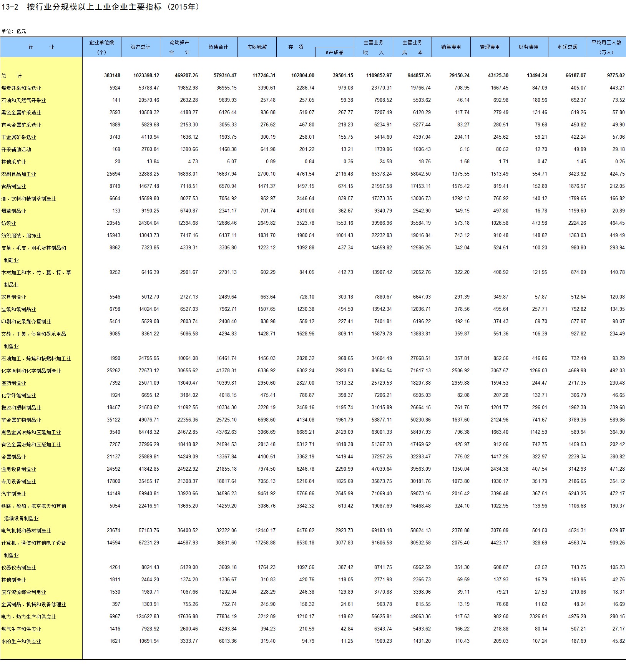This screenshot has height=672, width=626.
Task: Click the '橡胶和塑料制品业' row label
Action: click(21, 408)
